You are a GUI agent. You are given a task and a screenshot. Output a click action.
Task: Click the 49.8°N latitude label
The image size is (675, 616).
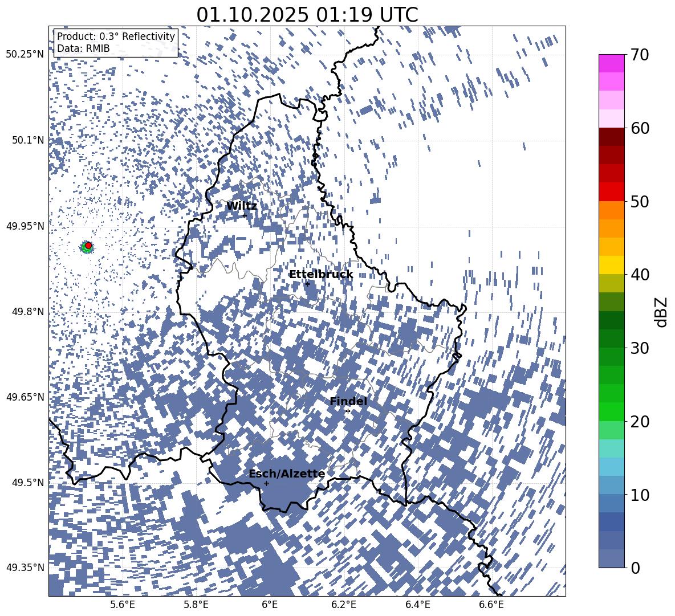pyautogui.click(x=27, y=312)
